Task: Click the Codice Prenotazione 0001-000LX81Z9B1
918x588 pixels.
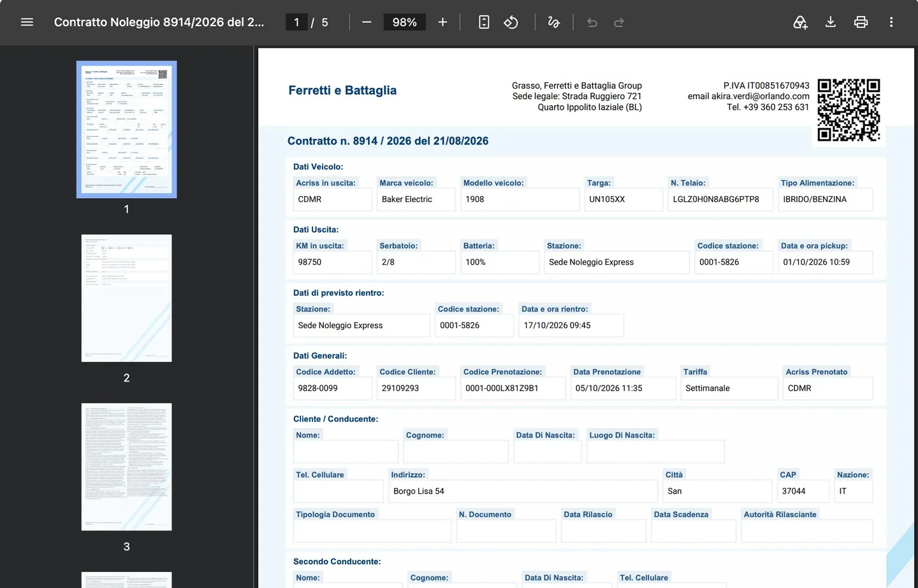Action: [502, 388]
